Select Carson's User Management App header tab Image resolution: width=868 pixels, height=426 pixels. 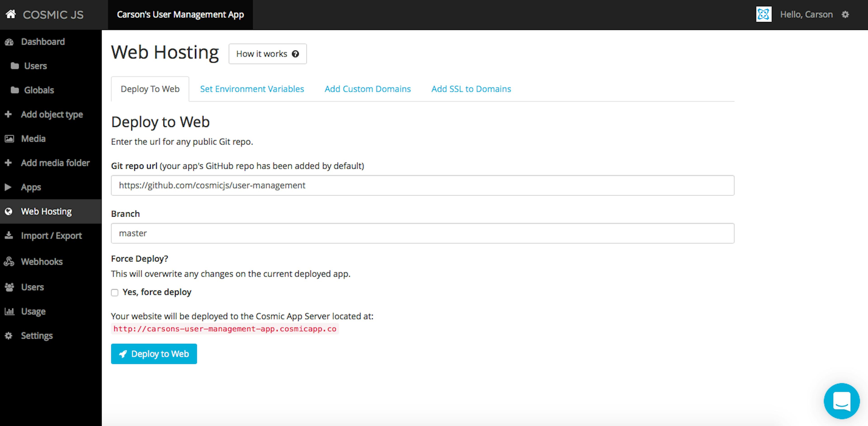pyautogui.click(x=180, y=14)
